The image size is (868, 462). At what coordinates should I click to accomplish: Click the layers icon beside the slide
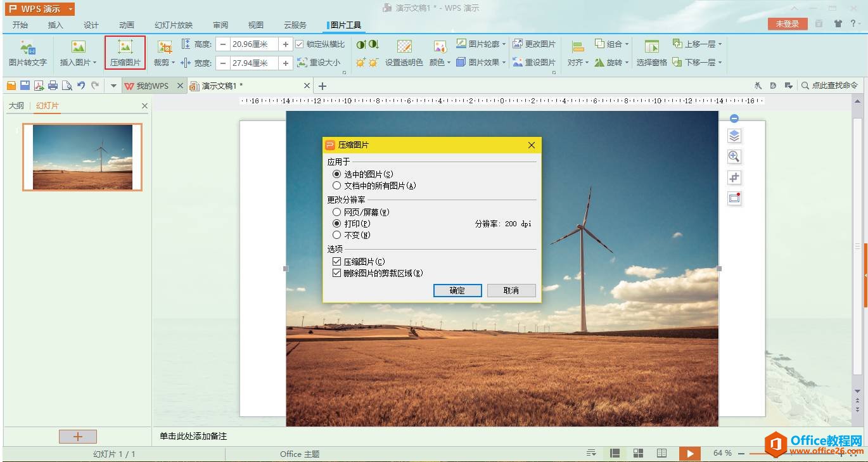click(x=734, y=136)
